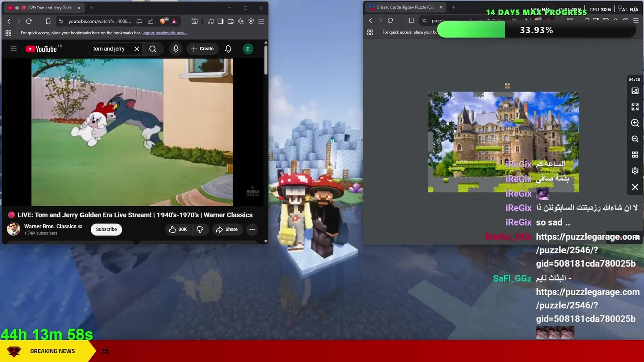Screen dimensions: 644x362
Task: Open Brave VPN shield icon
Action: 251,21
